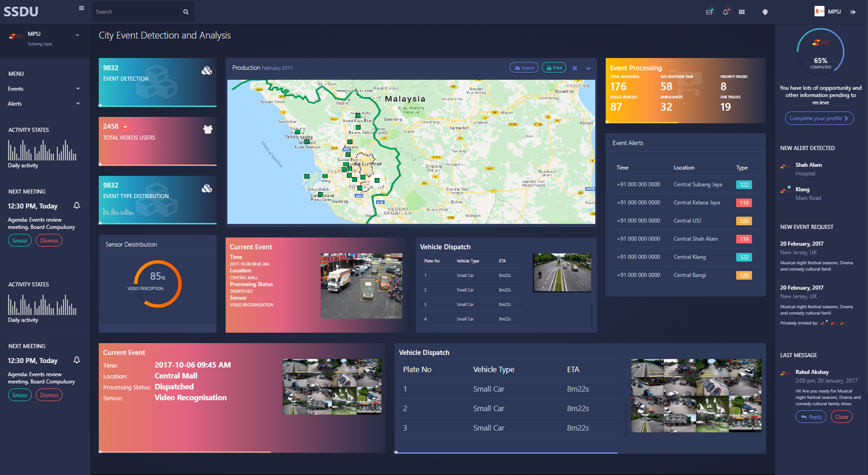This screenshot has height=475, width=868.
Task: Click the Export button
Action: point(524,68)
